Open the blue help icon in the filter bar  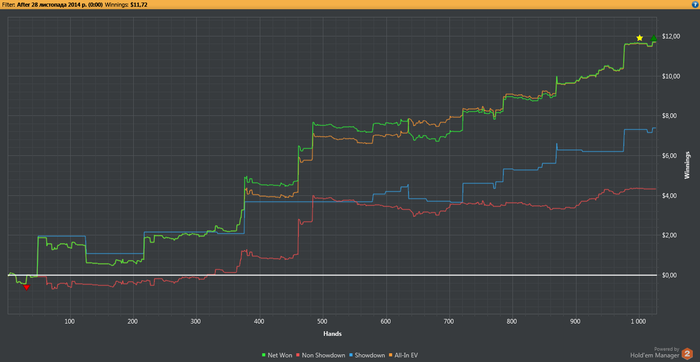point(696,4)
